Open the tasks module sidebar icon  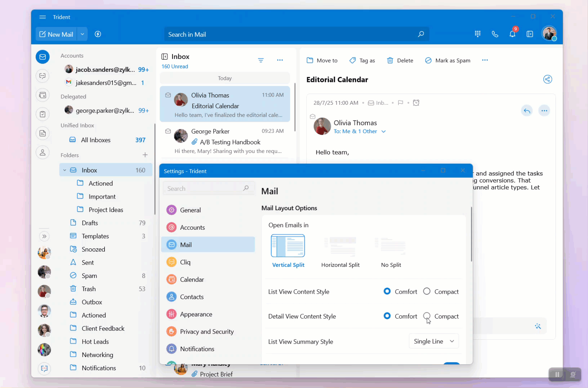43,114
